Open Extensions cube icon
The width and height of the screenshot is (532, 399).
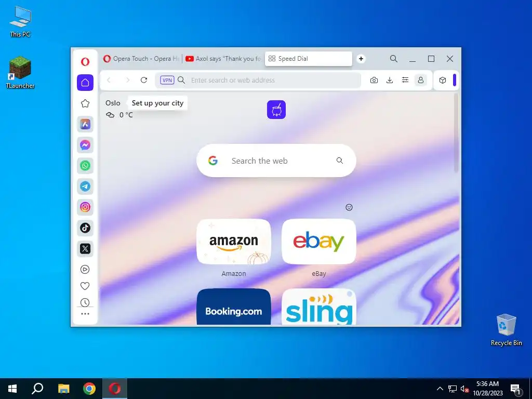(x=443, y=80)
